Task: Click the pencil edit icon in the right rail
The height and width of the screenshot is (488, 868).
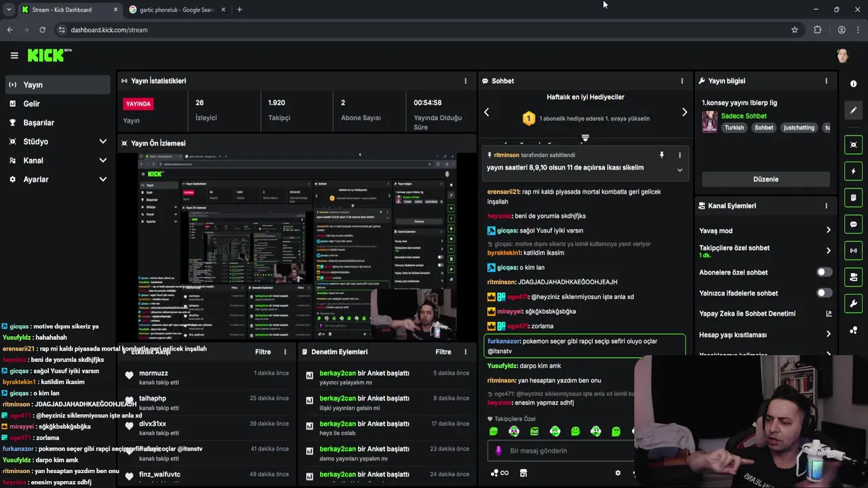Action: (853, 110)
